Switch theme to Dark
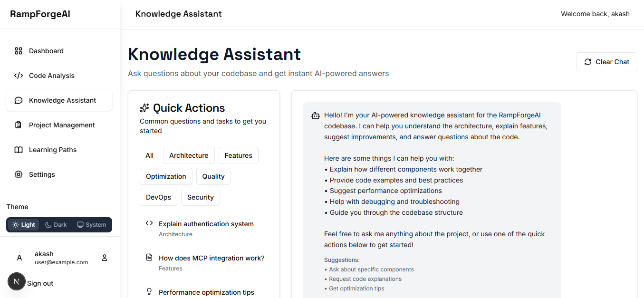The width and height of the screenshot is (644, 298). (x=56, y=225)
